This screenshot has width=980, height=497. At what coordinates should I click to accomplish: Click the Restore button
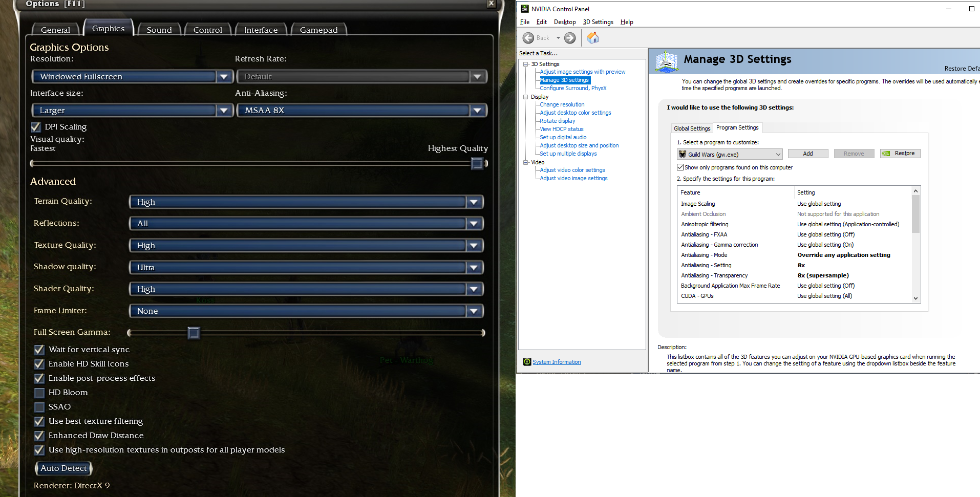click(x=900, y=154)
